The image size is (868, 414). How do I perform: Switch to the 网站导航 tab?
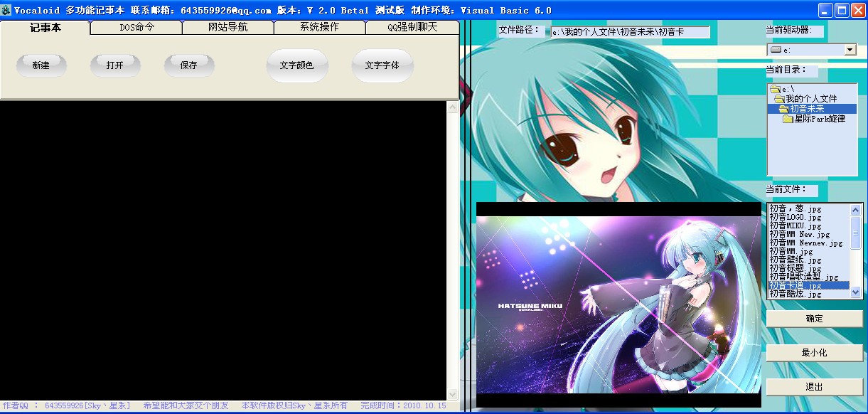pyautogui.click(x=228, y=28)
